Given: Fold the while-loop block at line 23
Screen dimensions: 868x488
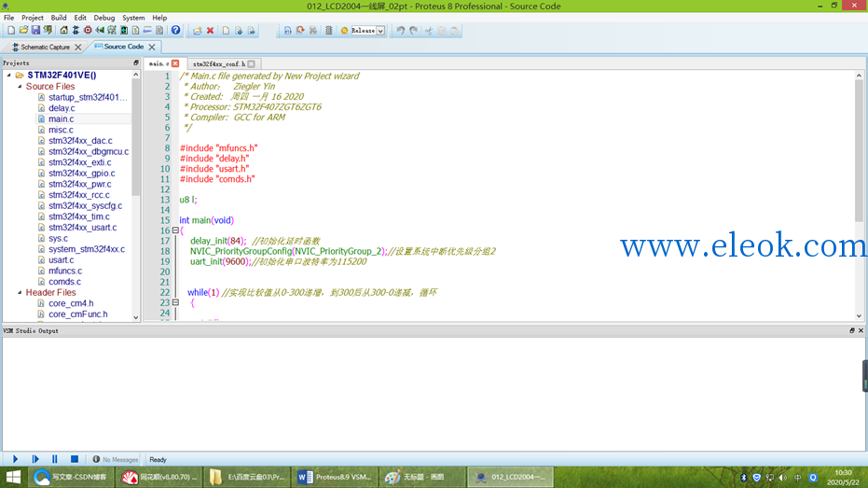Looking at the screenshot, I should (175, 302).
